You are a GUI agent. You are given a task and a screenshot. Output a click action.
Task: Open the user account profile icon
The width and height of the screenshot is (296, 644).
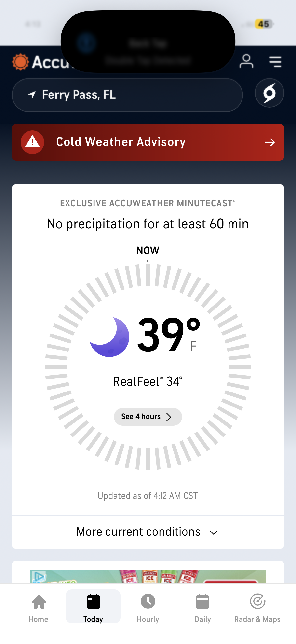(246, 61)
